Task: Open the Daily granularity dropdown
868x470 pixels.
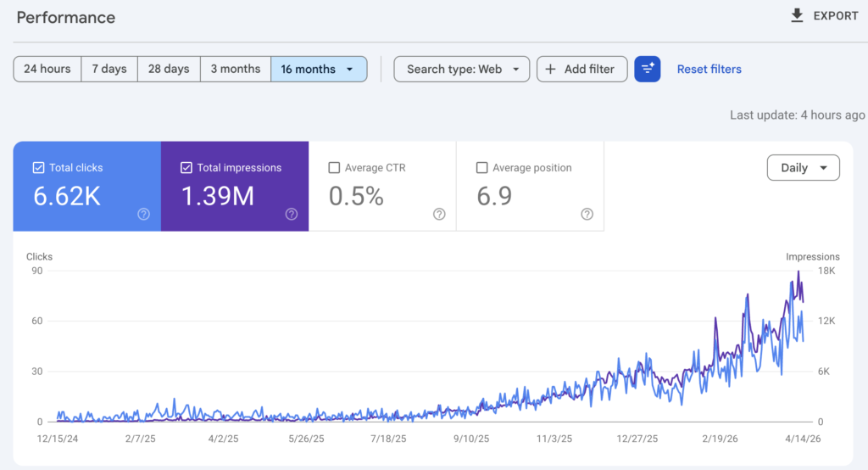Action: (x=803, y=168)
